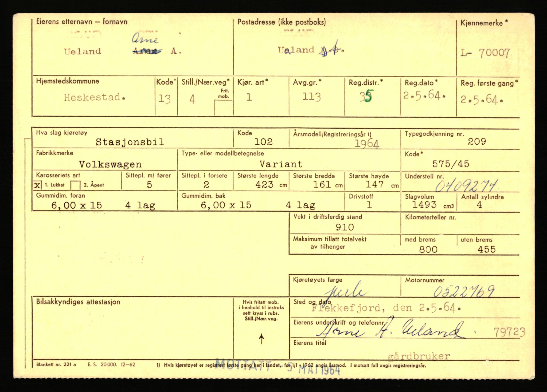Viewport: 547px width, 392px height.
Task: Click the telephone number '79723'
Action: tap(509, 332)
